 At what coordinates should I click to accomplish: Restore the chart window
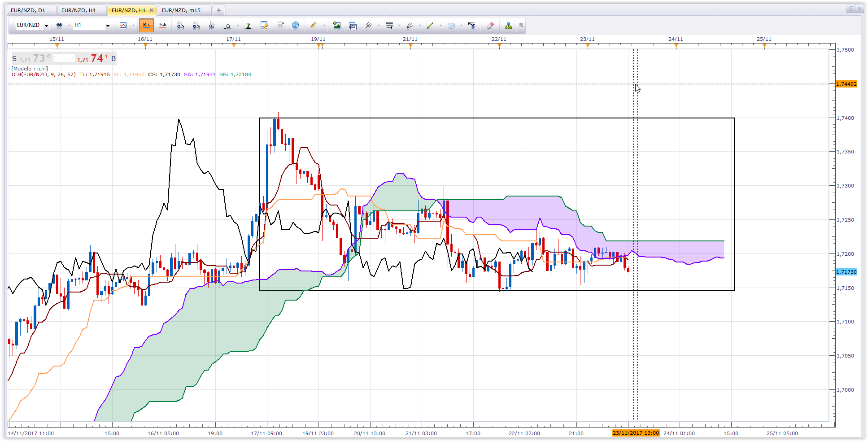851,9
